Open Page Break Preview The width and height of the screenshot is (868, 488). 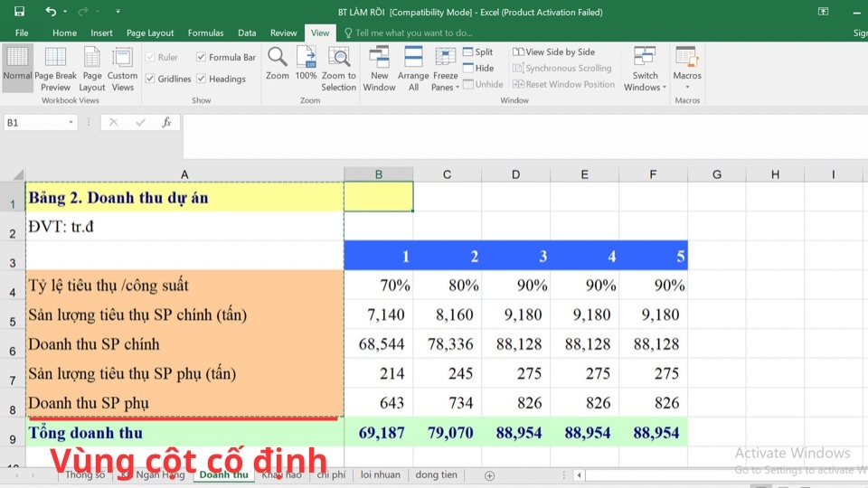(x=55, y=70)
